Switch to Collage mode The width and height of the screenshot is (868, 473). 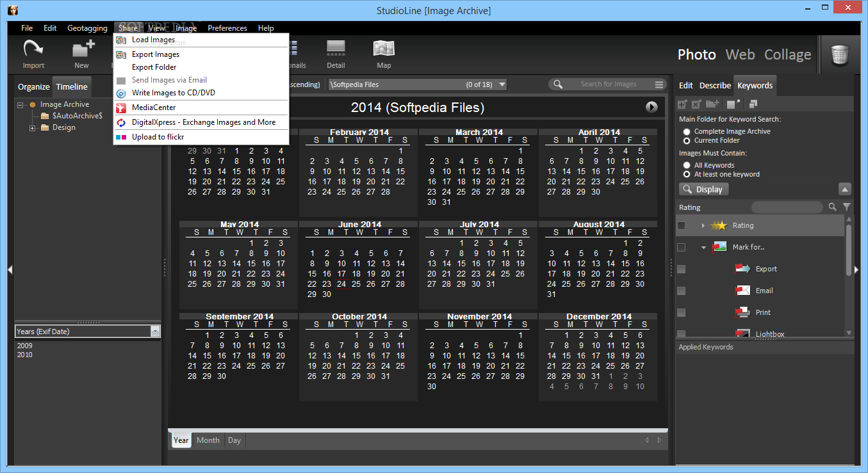(788, 55)
